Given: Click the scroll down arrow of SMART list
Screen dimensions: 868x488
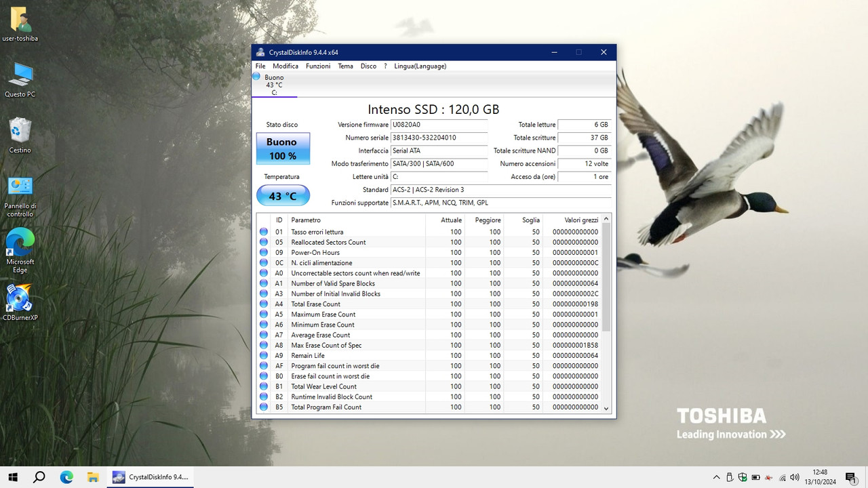Looking at the screenshot, I should click(x=606, y=409).
